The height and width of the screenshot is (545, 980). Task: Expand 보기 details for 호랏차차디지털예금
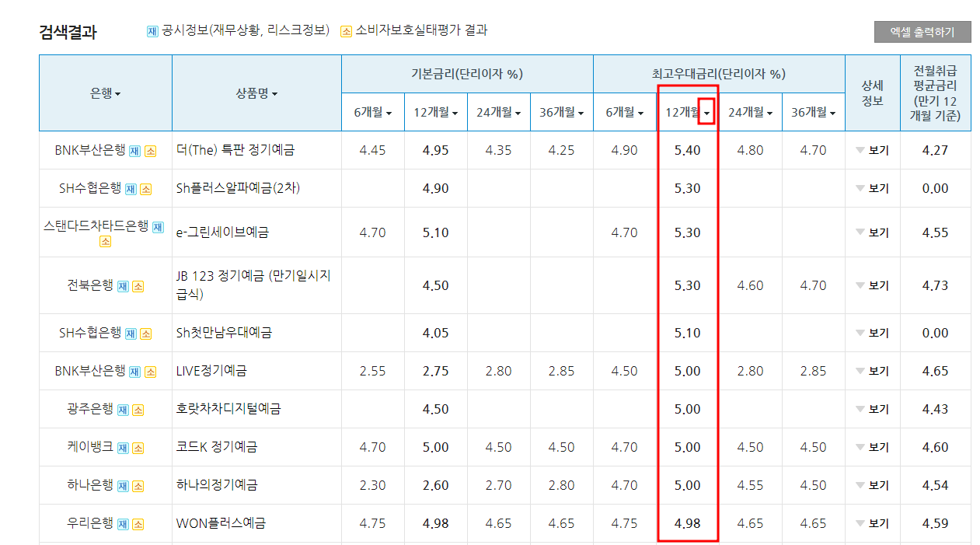[872, 410]
